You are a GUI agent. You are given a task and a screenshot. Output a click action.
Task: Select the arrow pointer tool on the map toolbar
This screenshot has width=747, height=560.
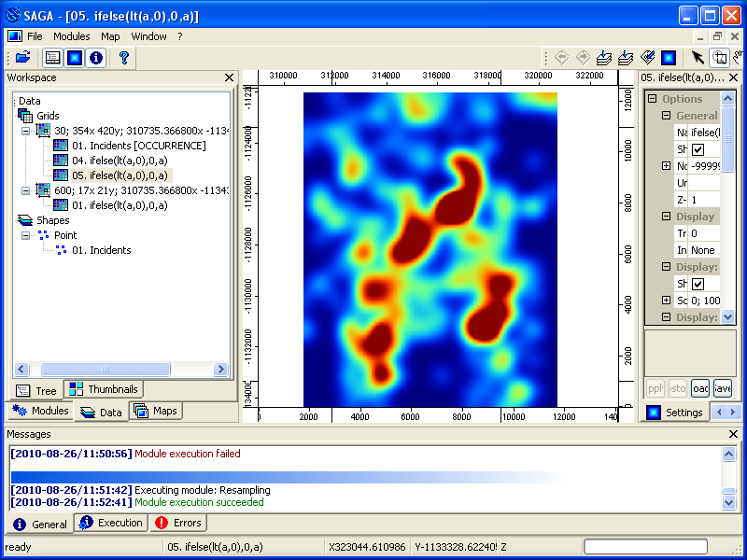(697, 57)
